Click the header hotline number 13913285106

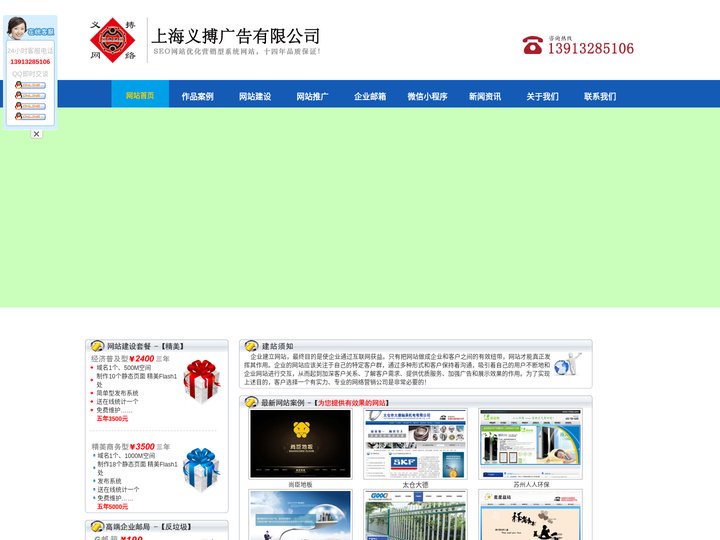point(591,48)
